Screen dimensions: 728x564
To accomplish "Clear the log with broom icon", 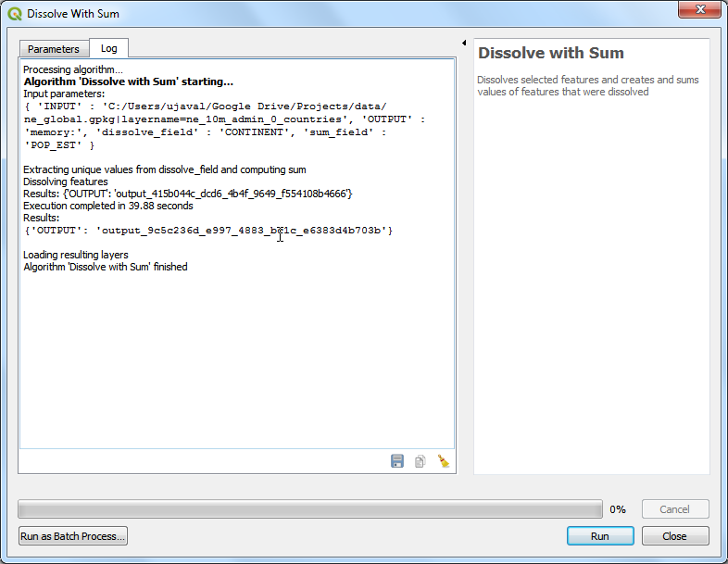I will pos(443,461).
